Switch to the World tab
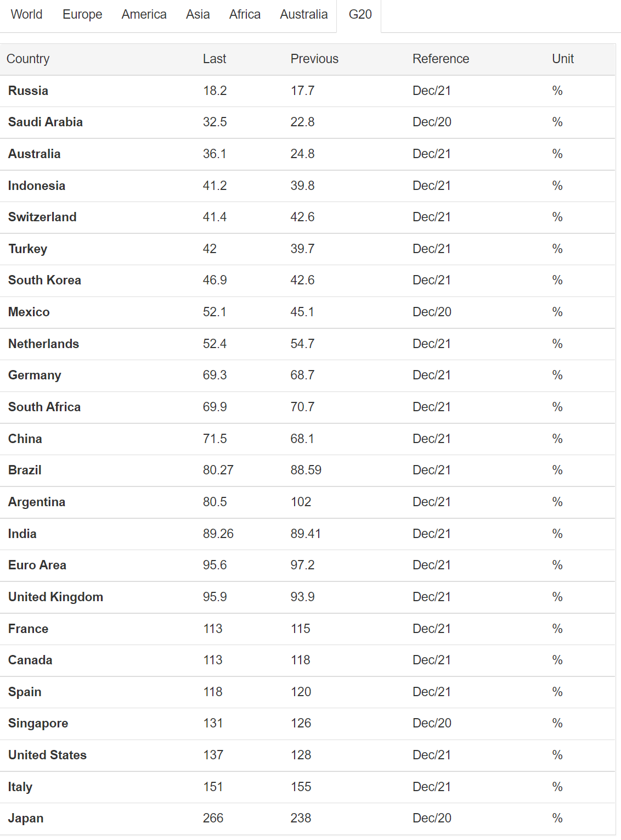The width and height of the screenshot is (621, 840). (26, 14)
